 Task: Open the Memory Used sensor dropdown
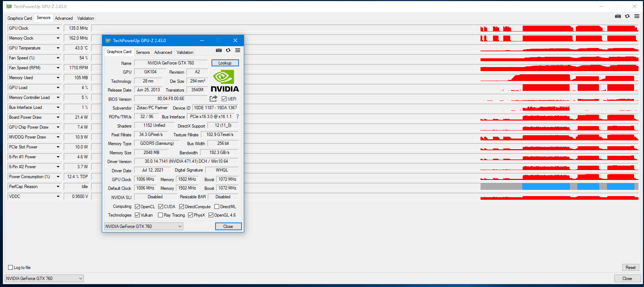point(58,78)
